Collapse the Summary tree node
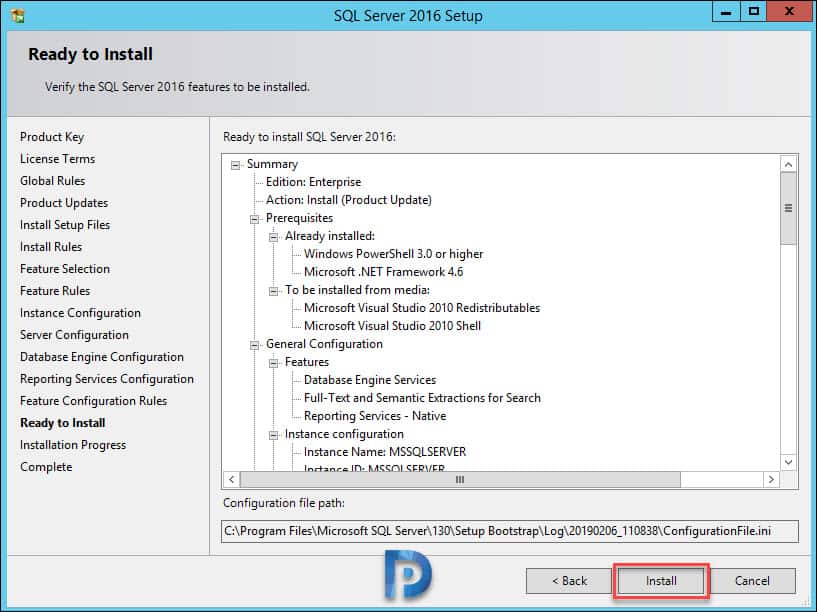This screenshot has width=817, height=612. [x=236, y=165]
